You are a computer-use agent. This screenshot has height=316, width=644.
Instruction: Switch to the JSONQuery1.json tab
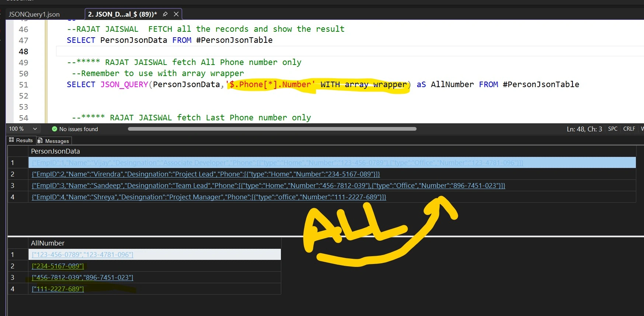click(x=34, y=14)
